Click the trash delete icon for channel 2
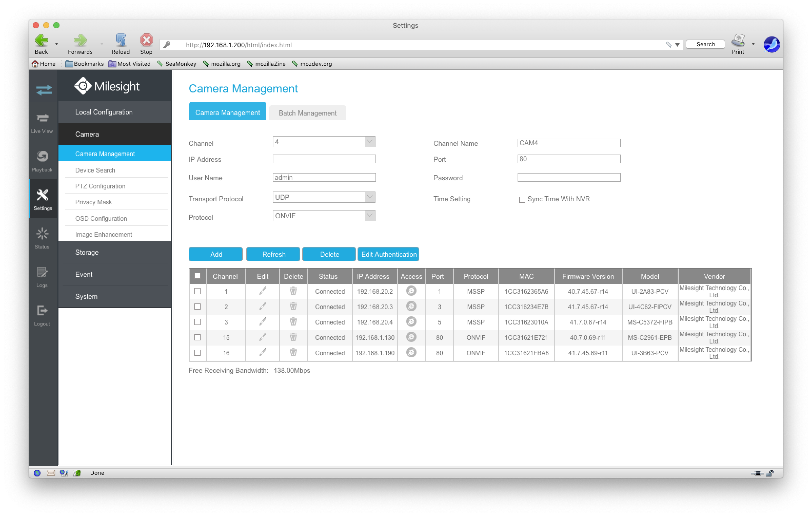Screen dimensions: 812x516 293,307
